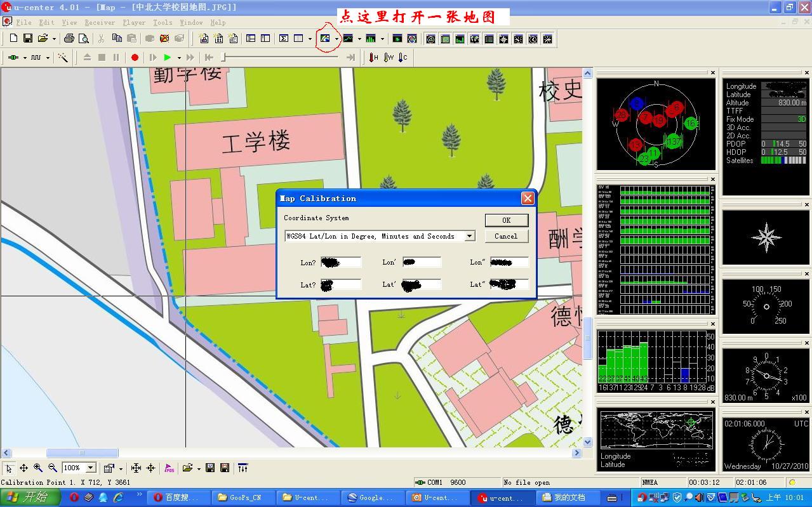Viewport: 812px width, 507px height.
Task: Click the Lon seconds input field
Action: coord(509,262)
